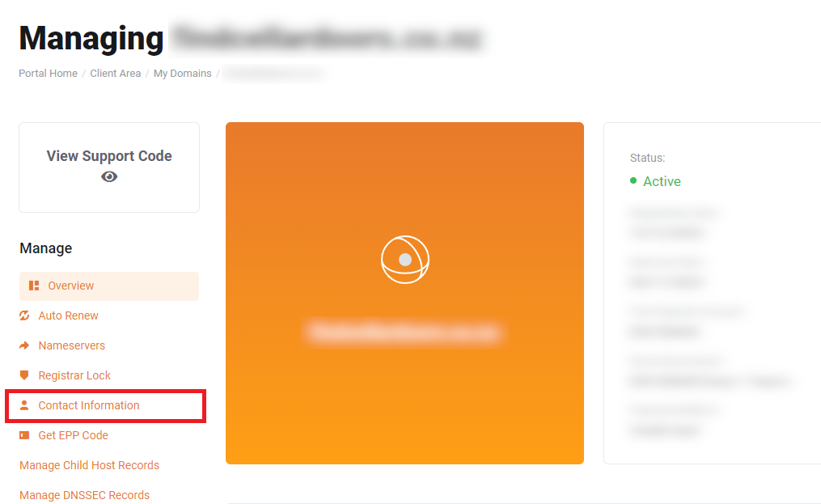Click the eye icon under View Support Code

click(x=109, y=177)
